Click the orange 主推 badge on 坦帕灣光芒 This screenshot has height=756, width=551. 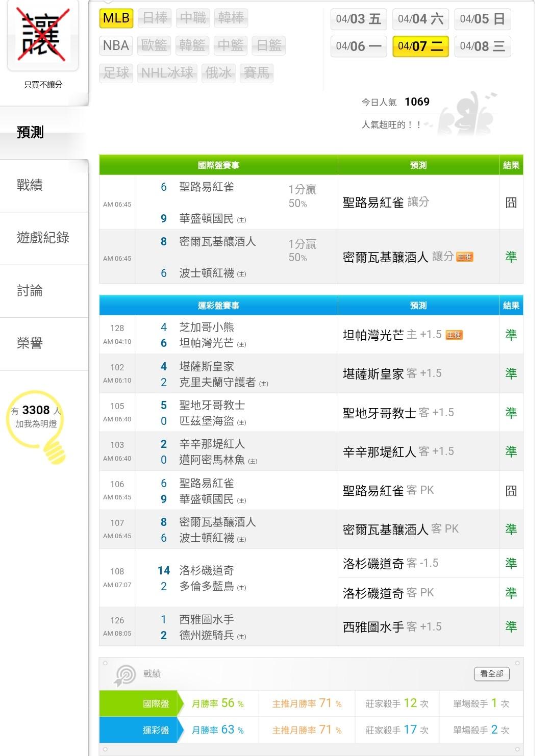[x=454, y=335]
